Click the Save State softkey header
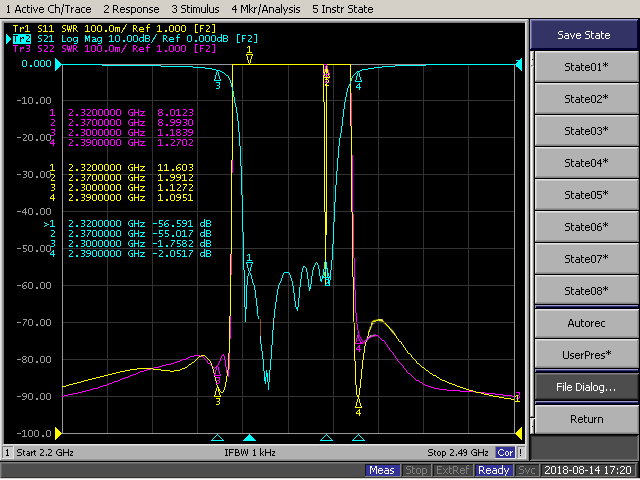The image size is (640, 480). [584, 35]
